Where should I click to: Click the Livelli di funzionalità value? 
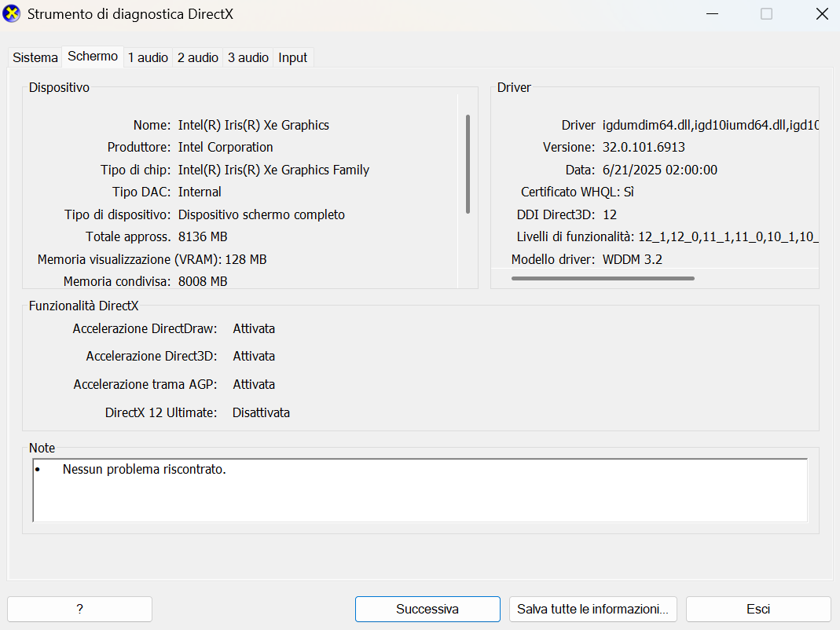pos(728,236)
